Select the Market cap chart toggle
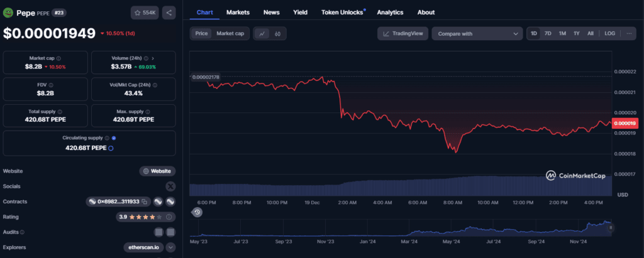This screenshot has width=644, height=258. tap(230, 34)
